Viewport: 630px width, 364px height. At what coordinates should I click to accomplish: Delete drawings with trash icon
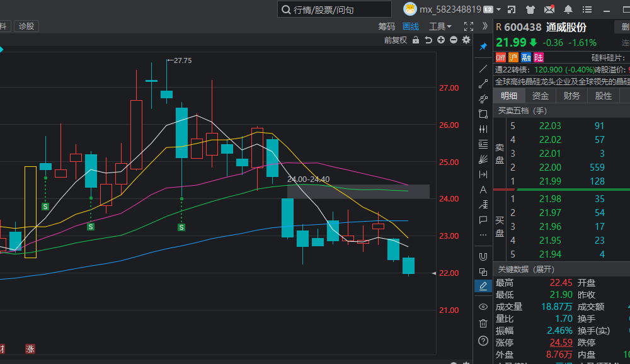point(483,324)
